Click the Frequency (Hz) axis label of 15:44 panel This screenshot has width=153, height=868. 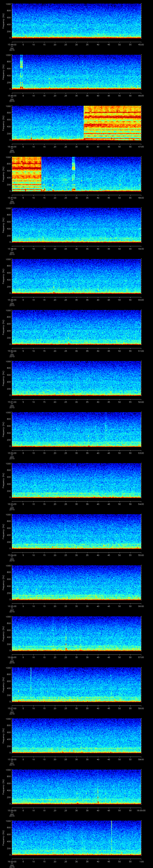coord(3,21)
